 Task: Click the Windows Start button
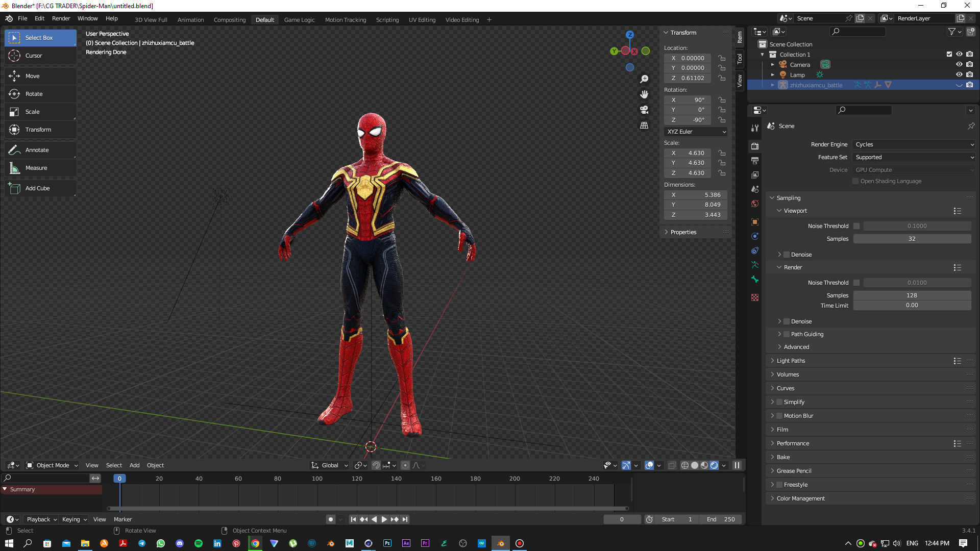click(9, 543)
